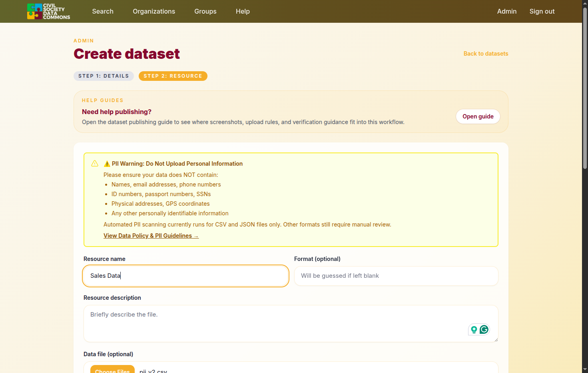Click the 'ADMIN' breadcrumb label above the title
Image resolution: width=588 pixels, height=373 pixels.
tap(84, 41)
